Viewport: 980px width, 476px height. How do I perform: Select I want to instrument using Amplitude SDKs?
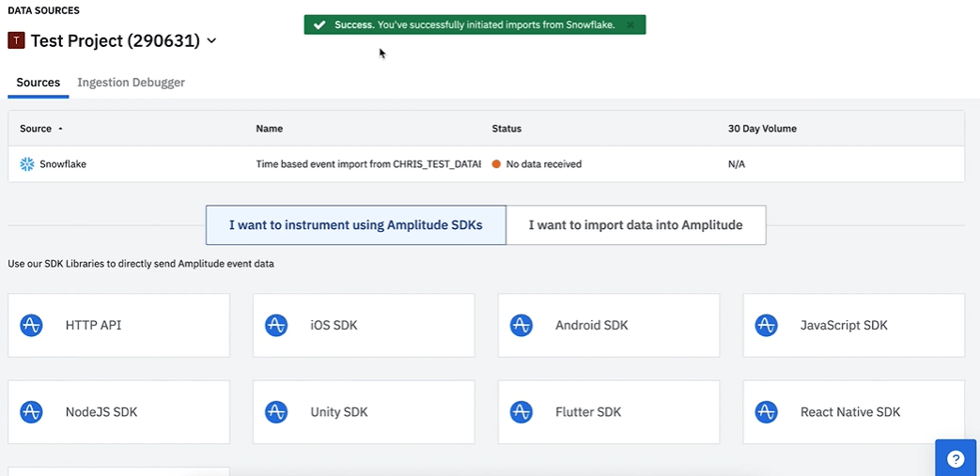(355, 225)
